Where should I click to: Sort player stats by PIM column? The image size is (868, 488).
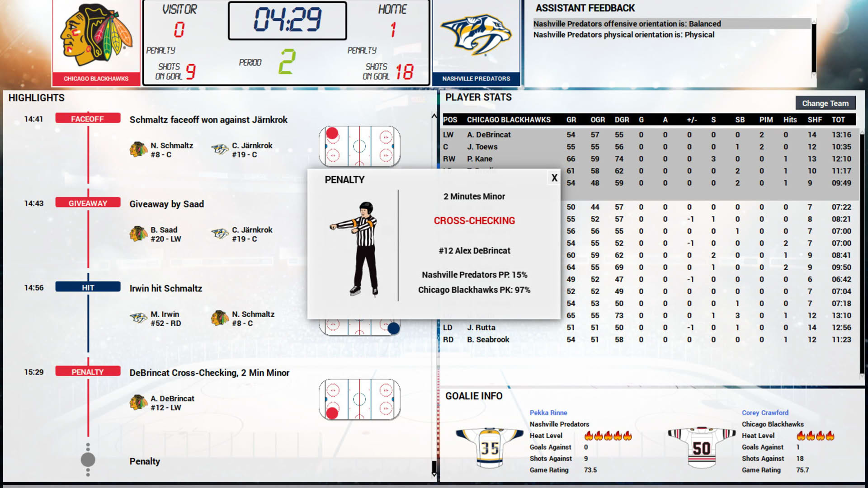point(766,120)
